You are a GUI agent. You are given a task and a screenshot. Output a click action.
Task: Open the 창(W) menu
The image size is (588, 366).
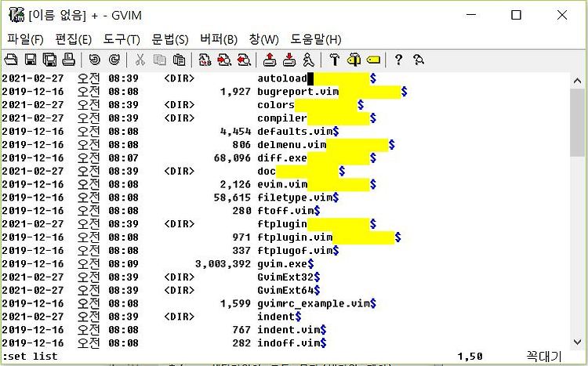pos(263,39)
